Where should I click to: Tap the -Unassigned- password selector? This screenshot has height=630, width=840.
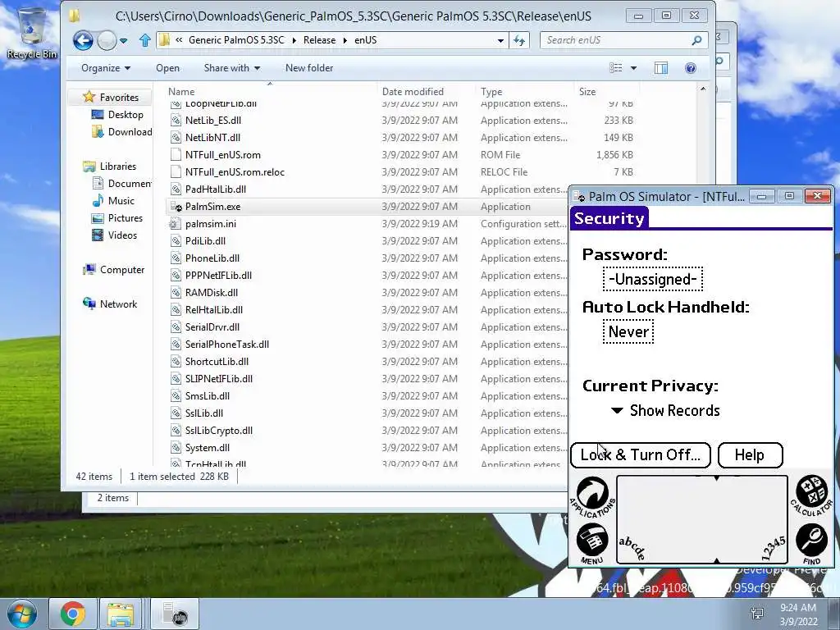652,279
